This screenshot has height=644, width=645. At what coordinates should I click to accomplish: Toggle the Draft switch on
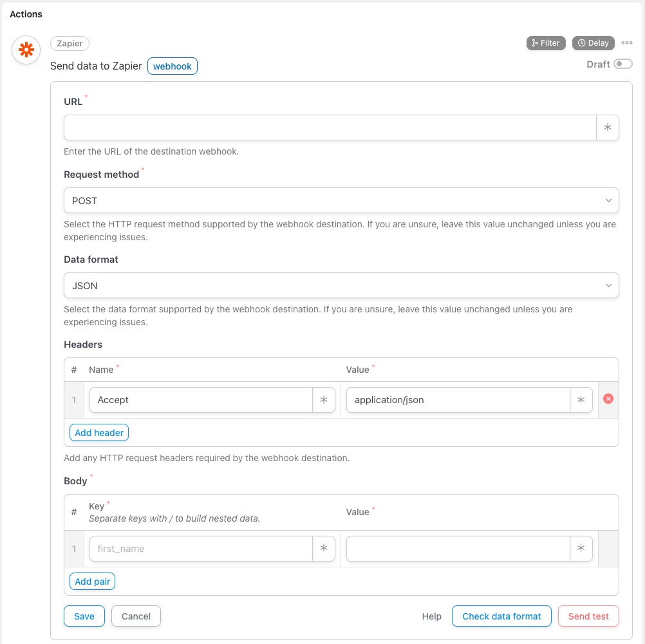point(622,64)
